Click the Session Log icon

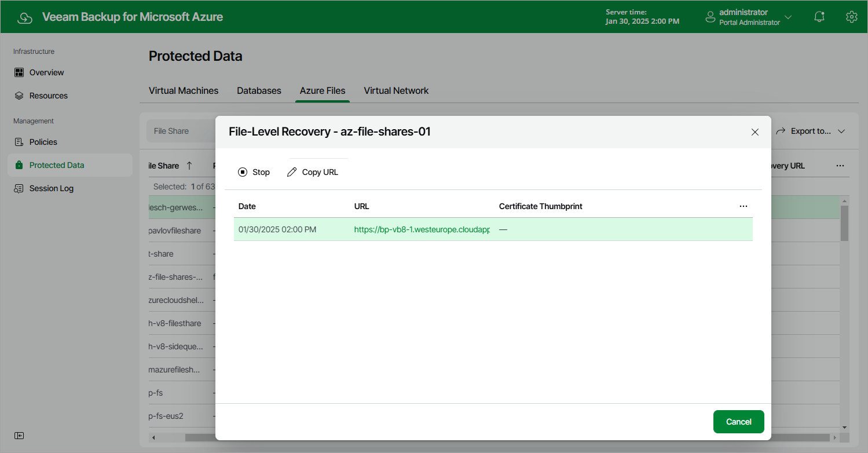click(19, 188)
